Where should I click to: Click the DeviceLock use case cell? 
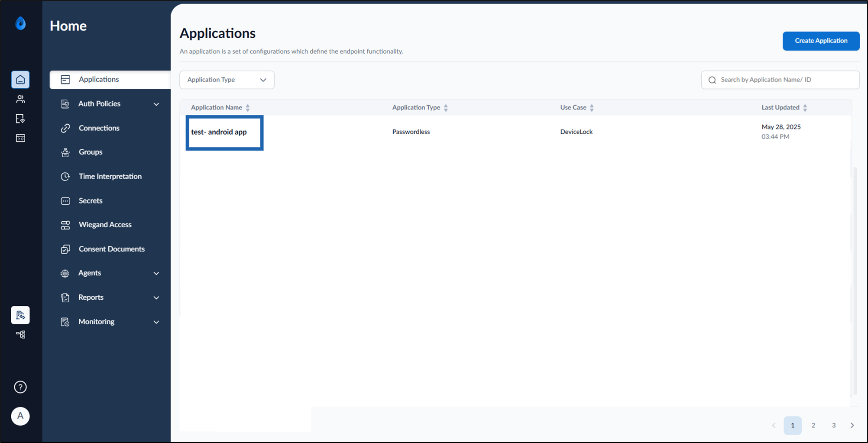576,132
